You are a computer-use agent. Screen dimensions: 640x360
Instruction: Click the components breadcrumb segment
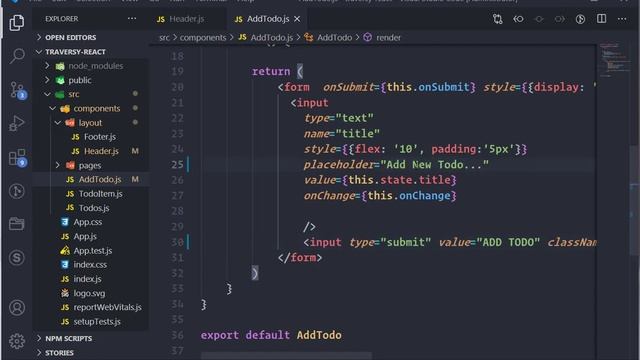point(203,38)
